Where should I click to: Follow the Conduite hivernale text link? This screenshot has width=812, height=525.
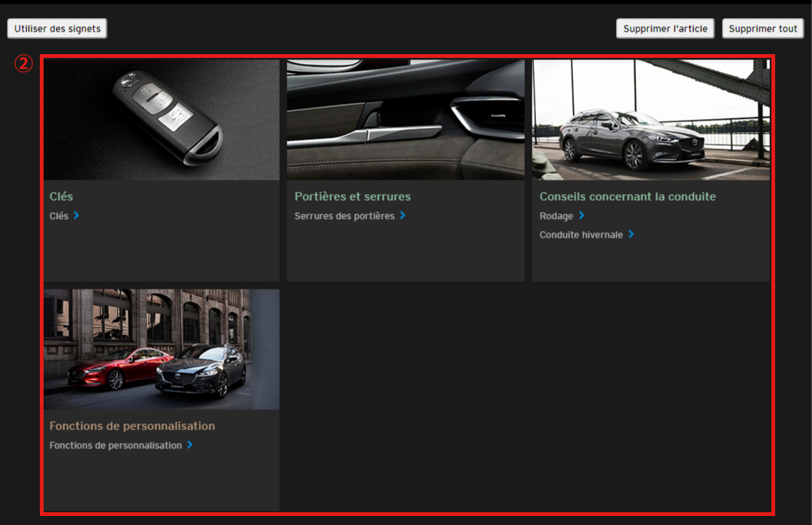coord(581,235)
